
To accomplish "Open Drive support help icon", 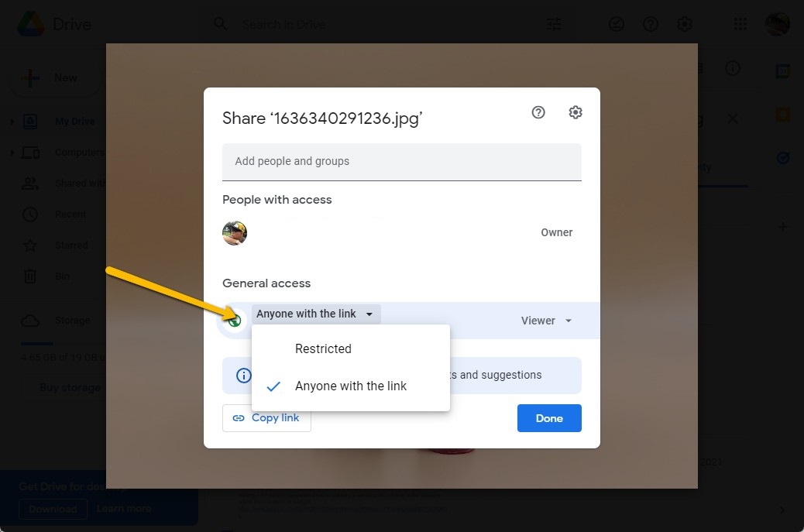I will coord(650,24).
